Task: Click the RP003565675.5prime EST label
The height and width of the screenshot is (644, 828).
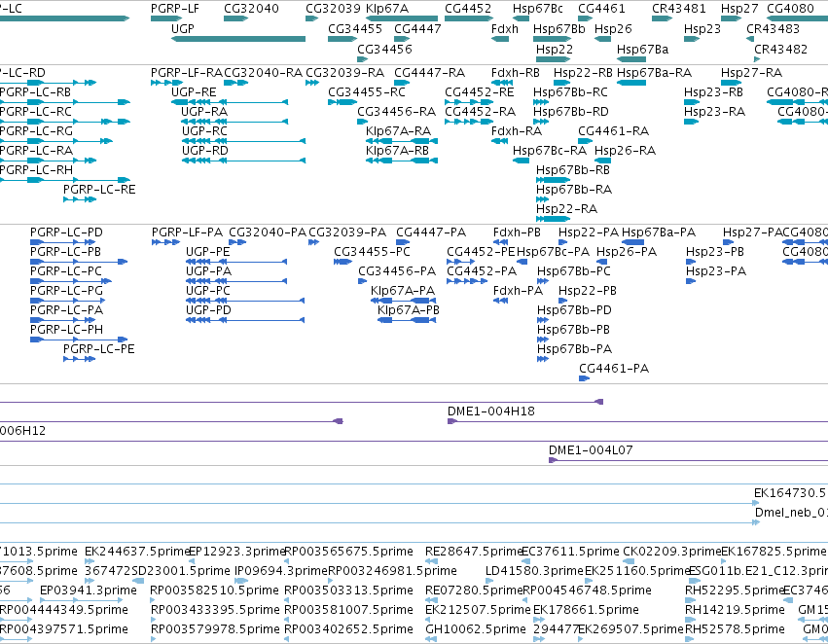Action: (348, 551)
